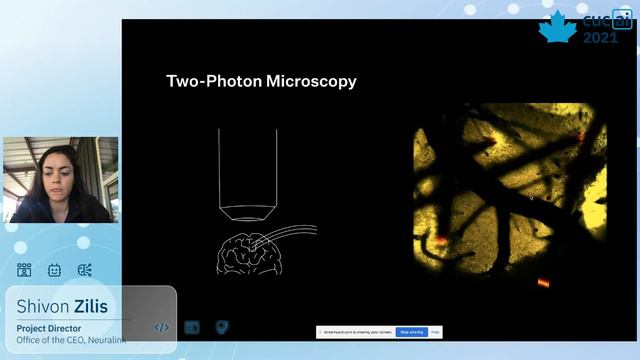This screenshot has height=360, width=640.
Task: Click the speaker webcam video thumbnail
Action: click(61, 180)
